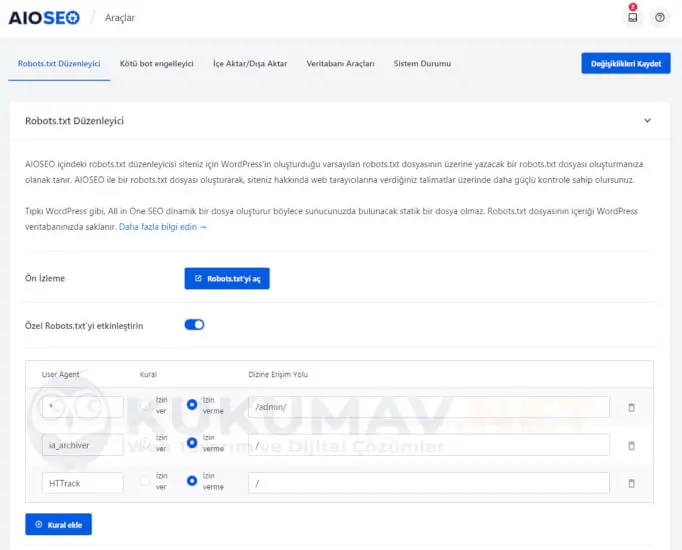The height and width of the screenshot is (550, 682).
Task: Open Veritabanı Araçları tab
Action: pos(340,63)
